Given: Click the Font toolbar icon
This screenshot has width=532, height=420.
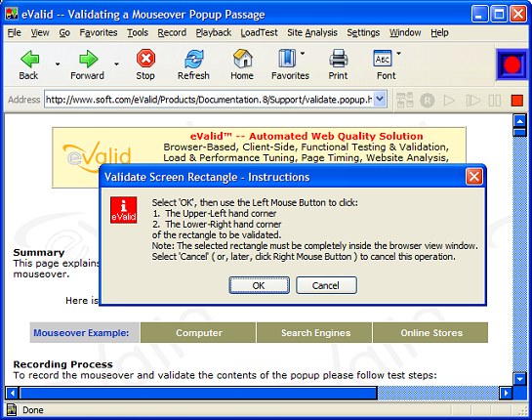Looking at the screenshot, I should coord(383,59).
